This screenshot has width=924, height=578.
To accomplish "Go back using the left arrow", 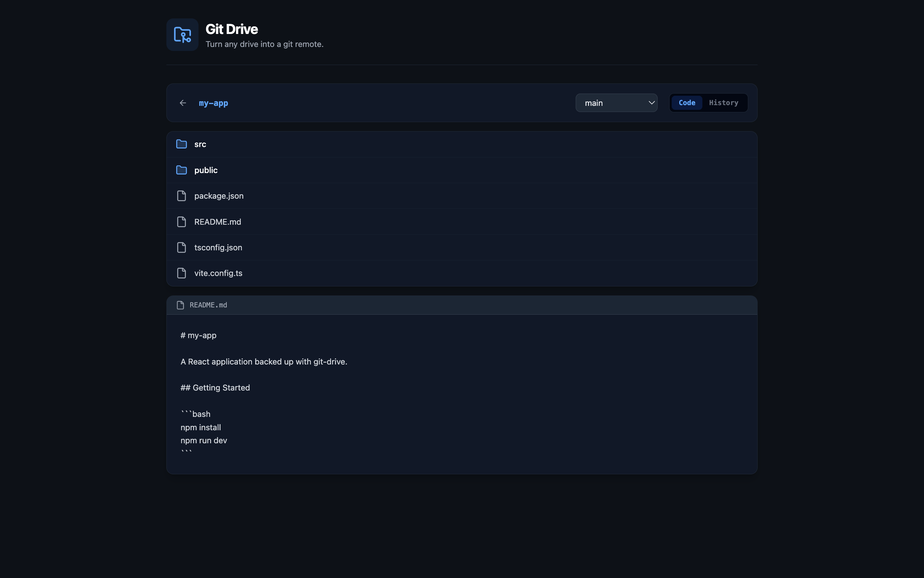I will [183, 103].
